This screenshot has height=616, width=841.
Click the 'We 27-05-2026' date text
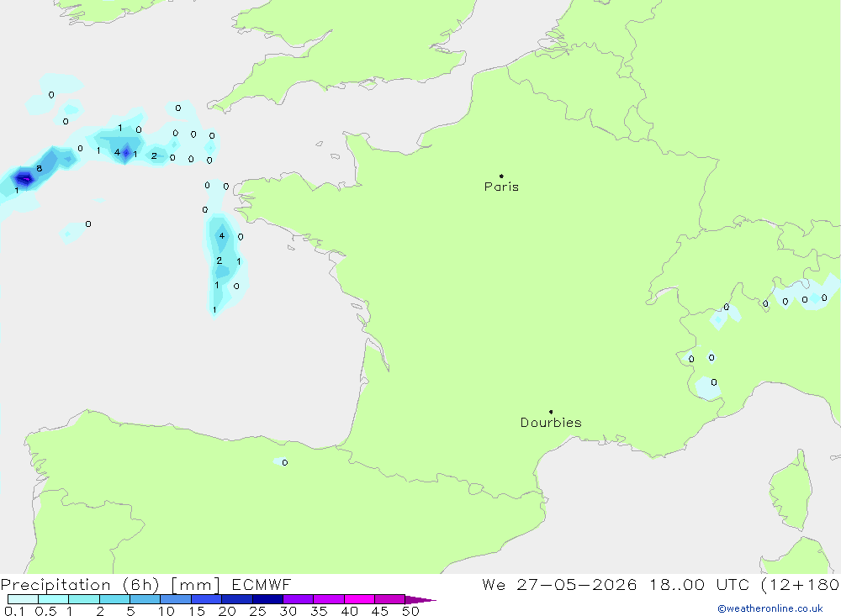coord(559,585)
